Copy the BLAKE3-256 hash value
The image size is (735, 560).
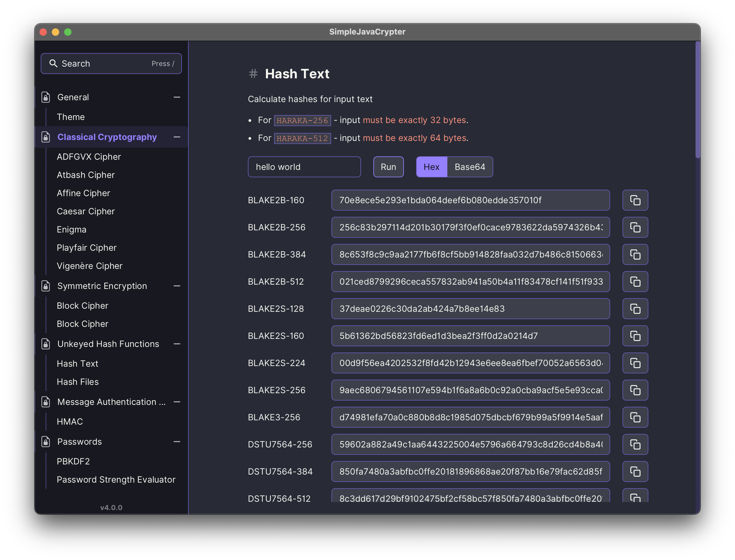pos(635,417)
